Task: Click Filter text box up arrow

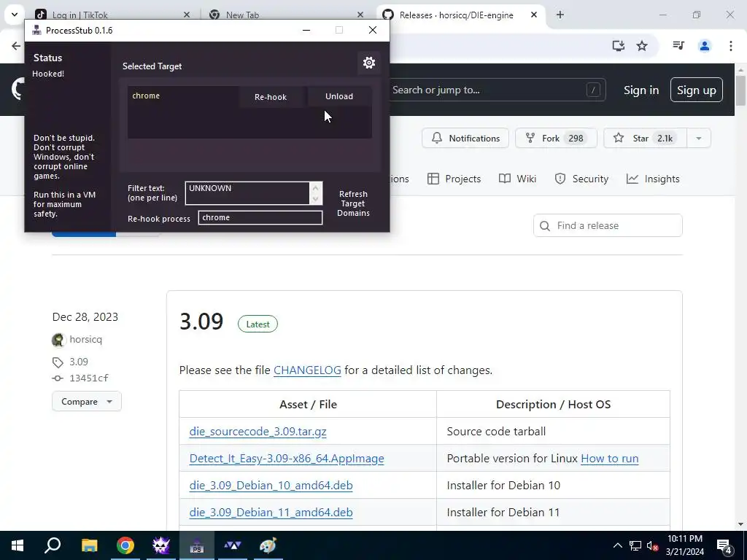Action: tap(315, 187)
